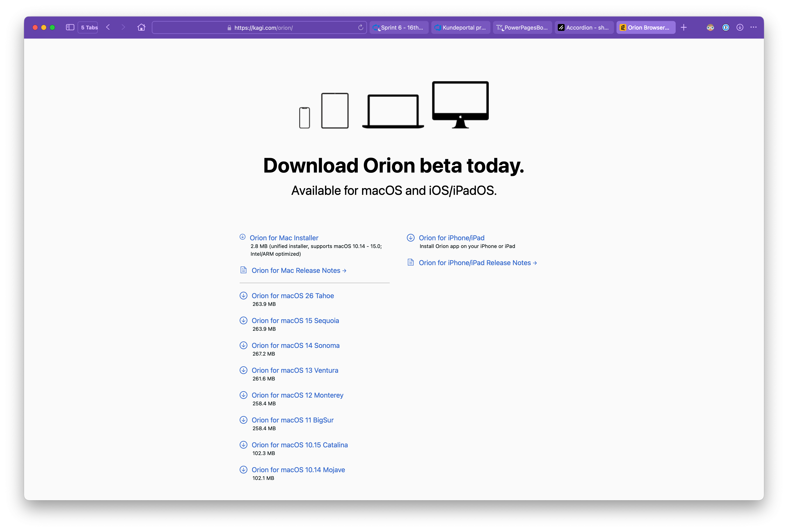Open a new tab with plus icon
Viewport: 788px width, 532px height.
[684, 27]
